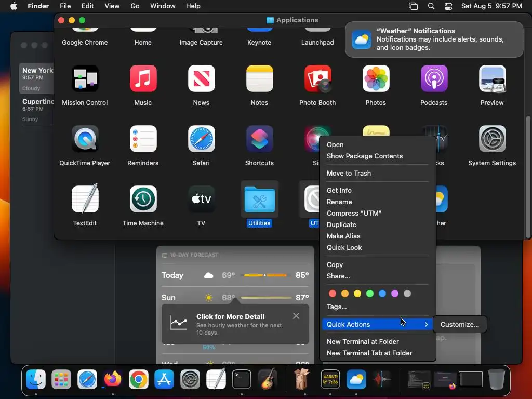Select Cupertino in Weather sidebar

tap(36, 110)
